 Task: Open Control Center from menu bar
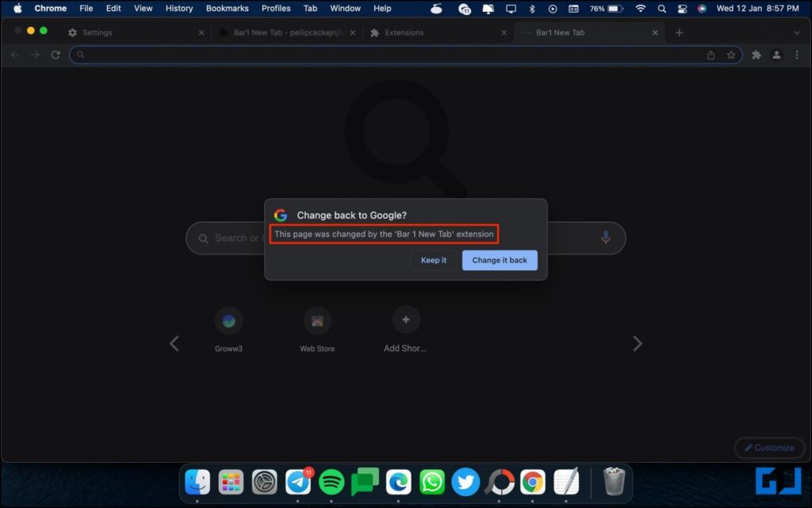tap(682, 8)
